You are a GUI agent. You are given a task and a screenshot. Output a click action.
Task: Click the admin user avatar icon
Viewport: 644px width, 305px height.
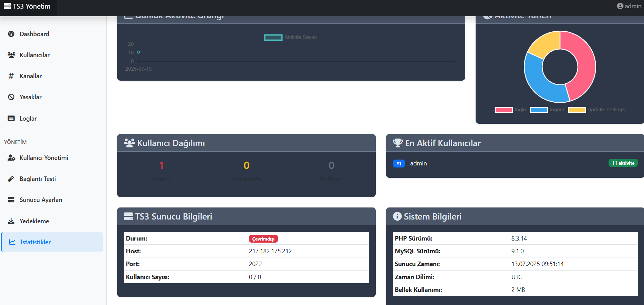(620, 6)
